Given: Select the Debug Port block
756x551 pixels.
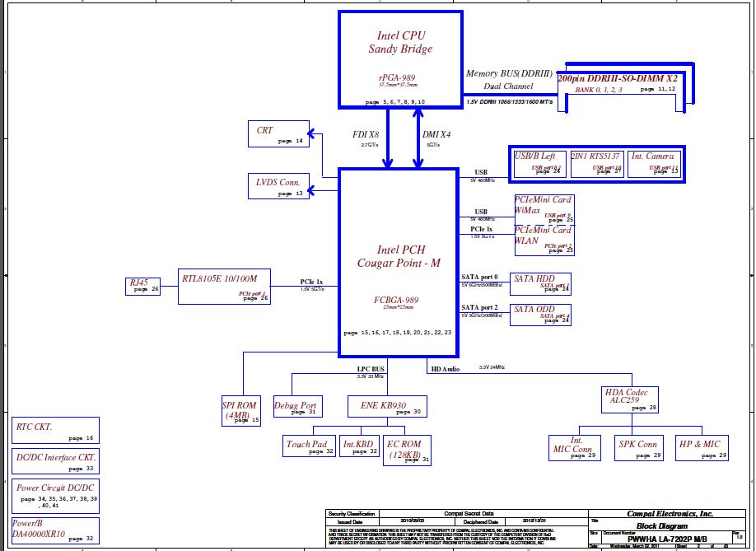Looking at the screenshot, I should tap(296, 407).
